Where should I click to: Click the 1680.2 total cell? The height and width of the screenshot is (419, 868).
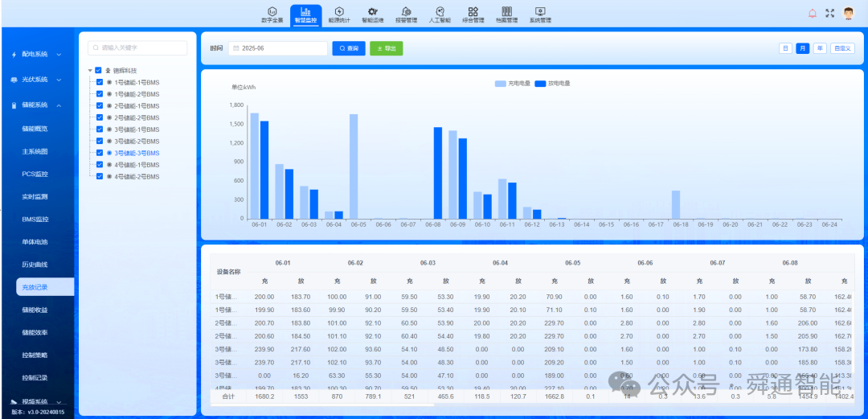(264, 396)
